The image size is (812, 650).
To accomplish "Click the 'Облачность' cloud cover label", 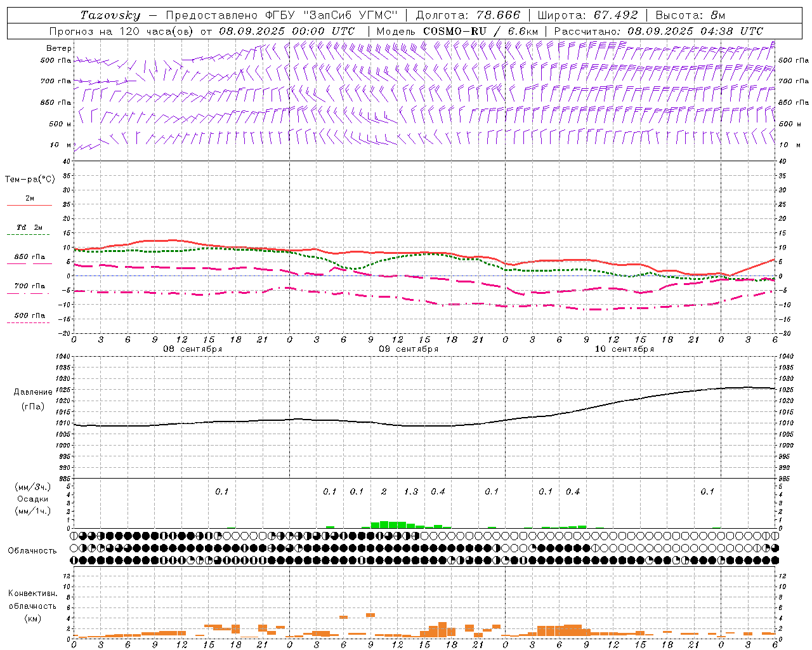I will (32, 550).
